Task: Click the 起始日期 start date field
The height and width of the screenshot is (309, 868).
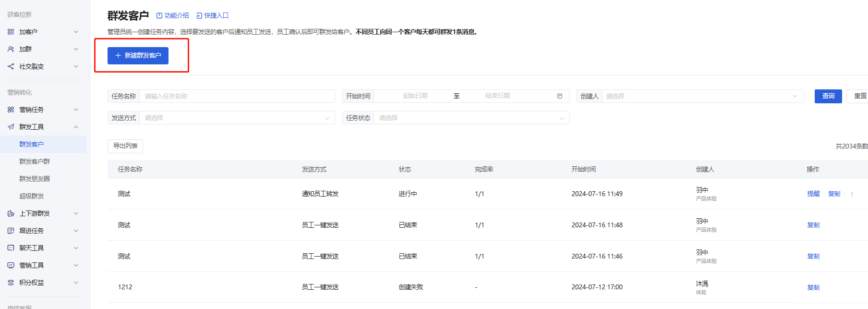Action: 415,96
